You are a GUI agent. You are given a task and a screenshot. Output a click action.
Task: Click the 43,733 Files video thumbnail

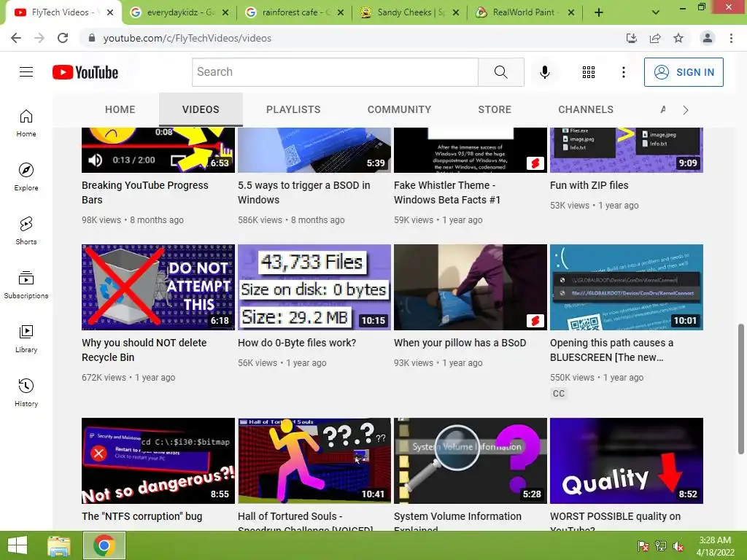(314, 287)
